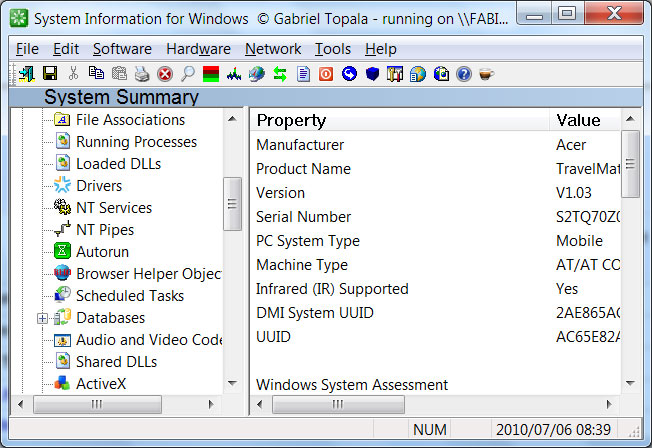The width and height of the screenshot is (652, 448).
Task: Click the Serial Number property row
Action: pyautogui.click(x=435, y=217)
